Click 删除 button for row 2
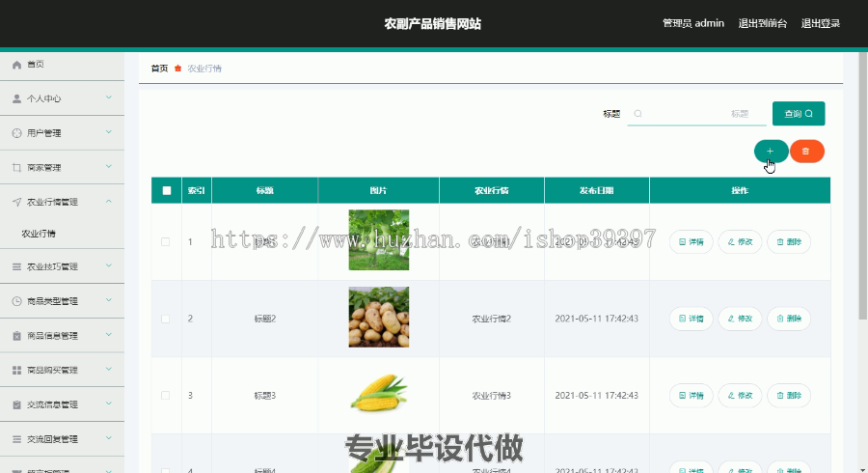The height and width of the screenshot is (473, 868). tap(789, 319)
